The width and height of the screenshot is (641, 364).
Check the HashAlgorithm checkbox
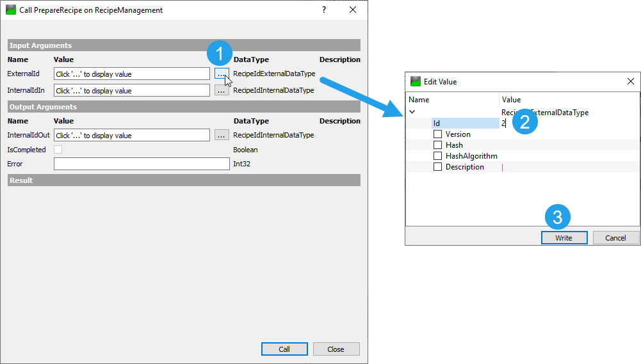438,156
